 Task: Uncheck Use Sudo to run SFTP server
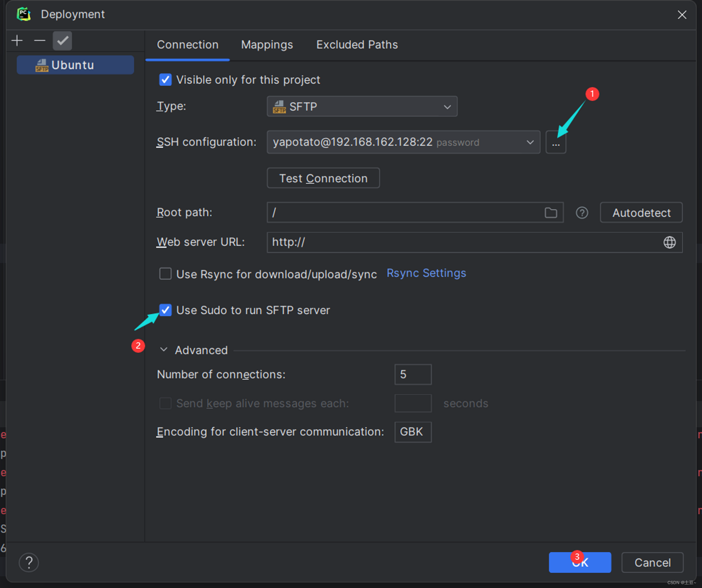(165, 310)
